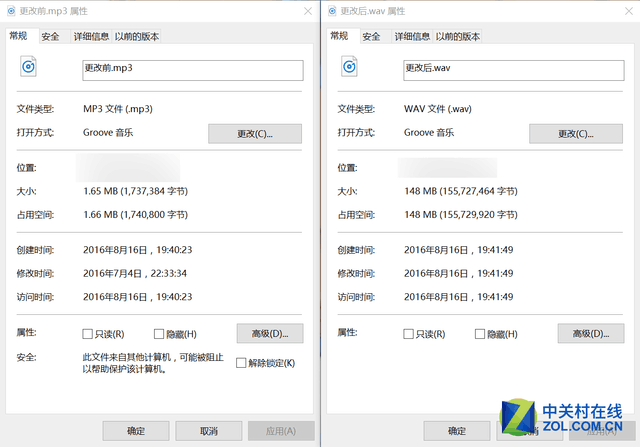Open 以前的版本 tab in wav dialog
Viewport: 640px width, 447px height.
click(458, 37)
